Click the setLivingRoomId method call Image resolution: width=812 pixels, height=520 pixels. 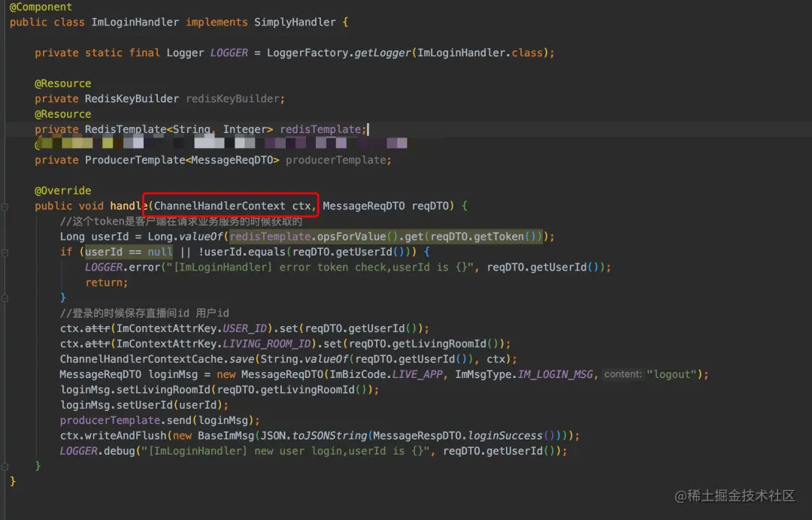coord(163,389)
